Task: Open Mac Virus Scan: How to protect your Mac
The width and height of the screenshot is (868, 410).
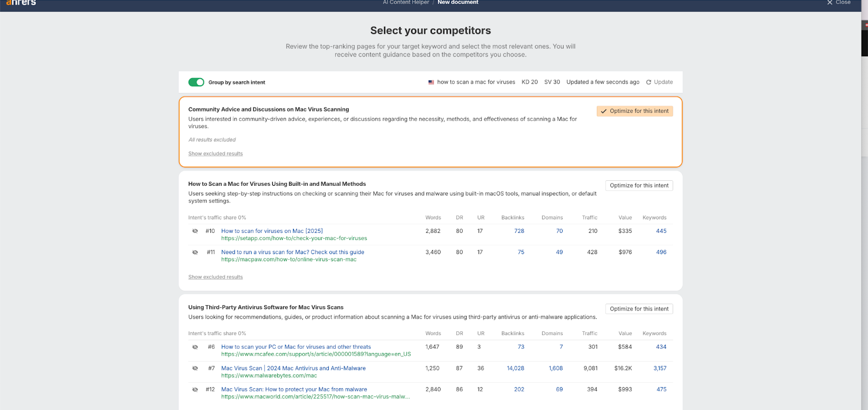Action: 294,389
